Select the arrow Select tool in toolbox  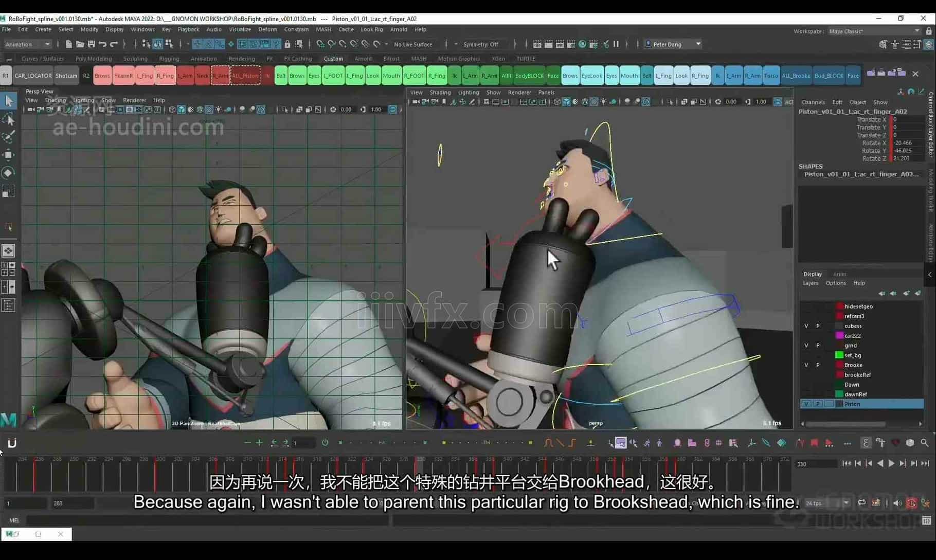(x=9, y=101)
